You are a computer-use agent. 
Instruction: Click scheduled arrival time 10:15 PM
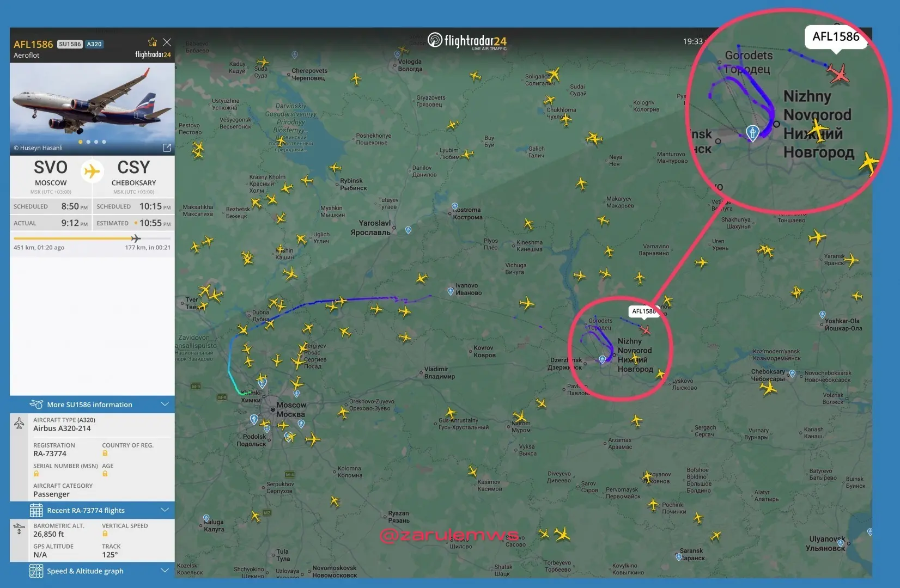pos(155,206)
